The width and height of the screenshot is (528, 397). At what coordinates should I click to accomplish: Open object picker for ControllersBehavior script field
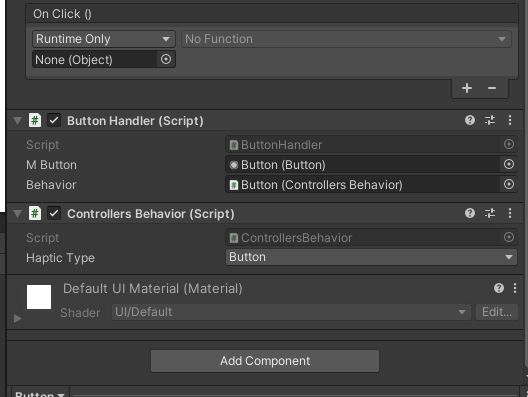(509, 237)
